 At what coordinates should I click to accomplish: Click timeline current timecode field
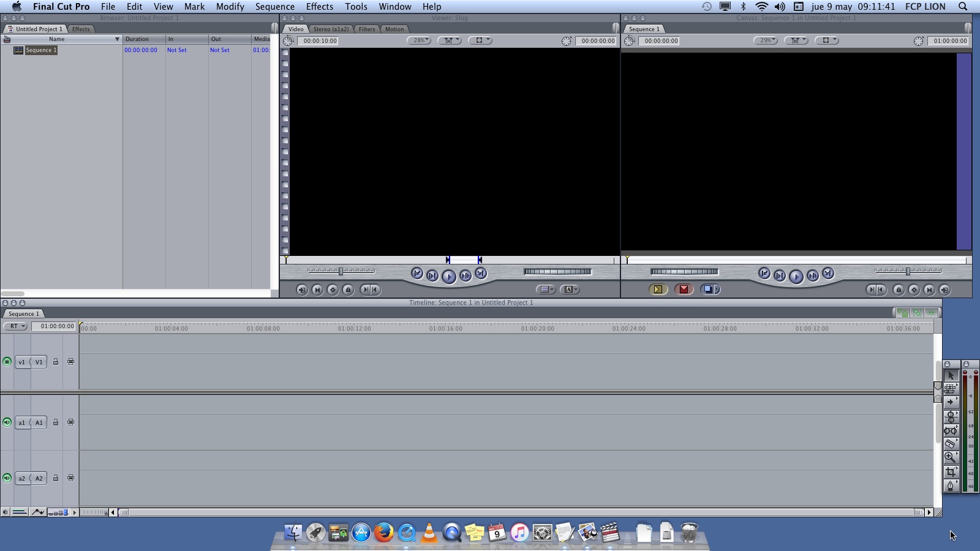pyautogui.click(x=54, y=326)
